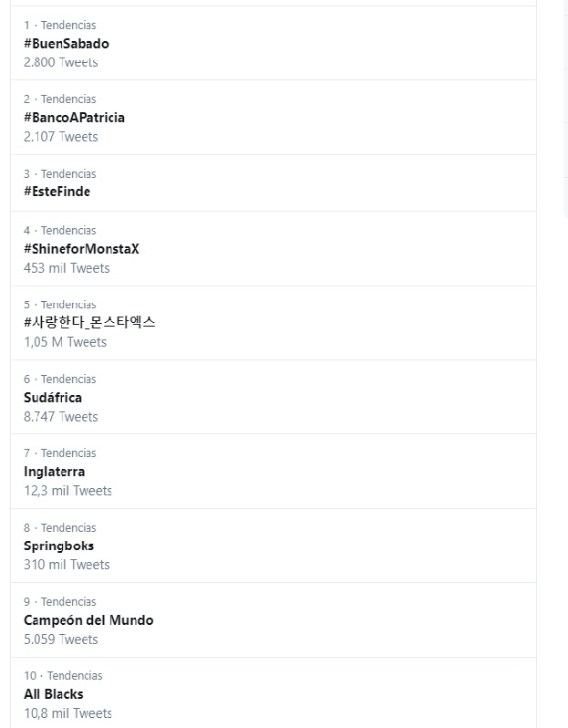Select the Springboks trend title
This screenshot has width=568, height=728.
[58, 546]
